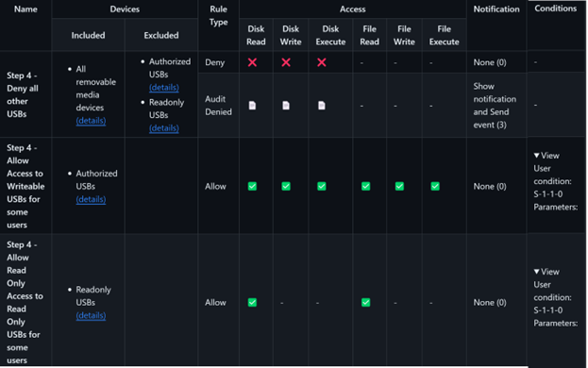Click red X under Disk Write in Deny row
The height and width of the screenshot is (368, 588).
pos(286,62)
